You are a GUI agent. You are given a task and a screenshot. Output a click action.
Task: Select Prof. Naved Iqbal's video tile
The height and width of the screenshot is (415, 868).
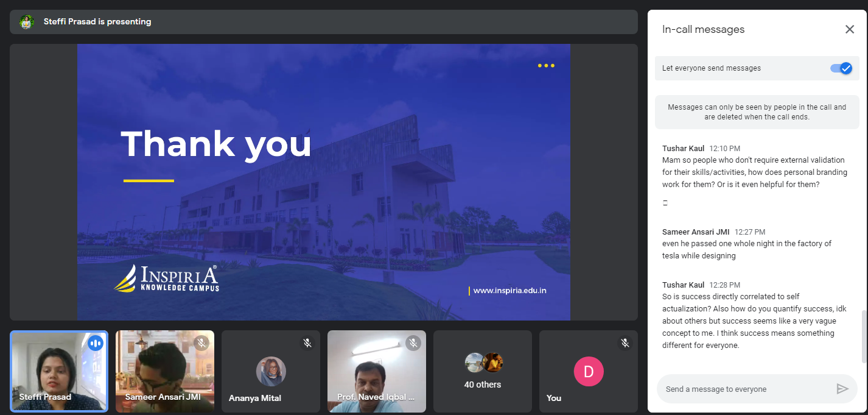point(377,371)
